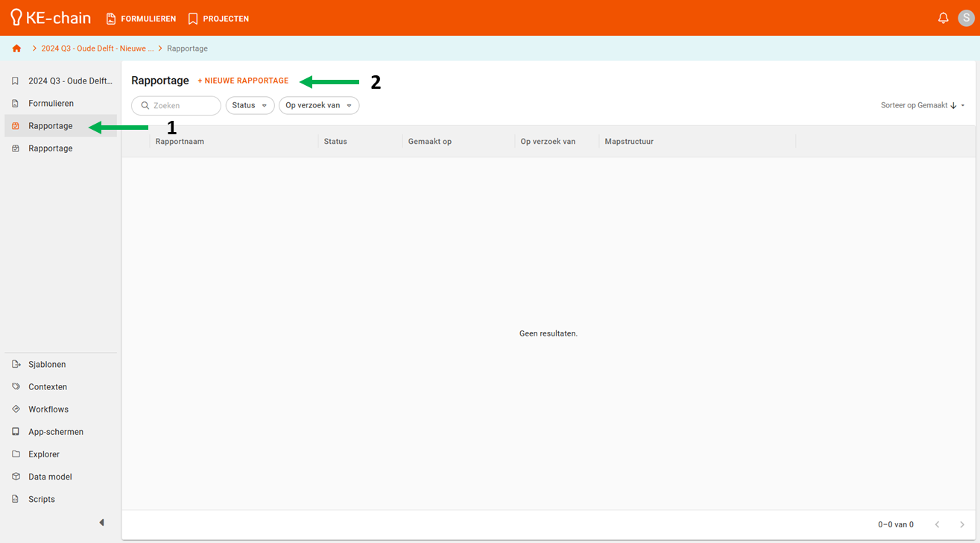Click the home icon in breadcrumb

[x=16, y=48]
